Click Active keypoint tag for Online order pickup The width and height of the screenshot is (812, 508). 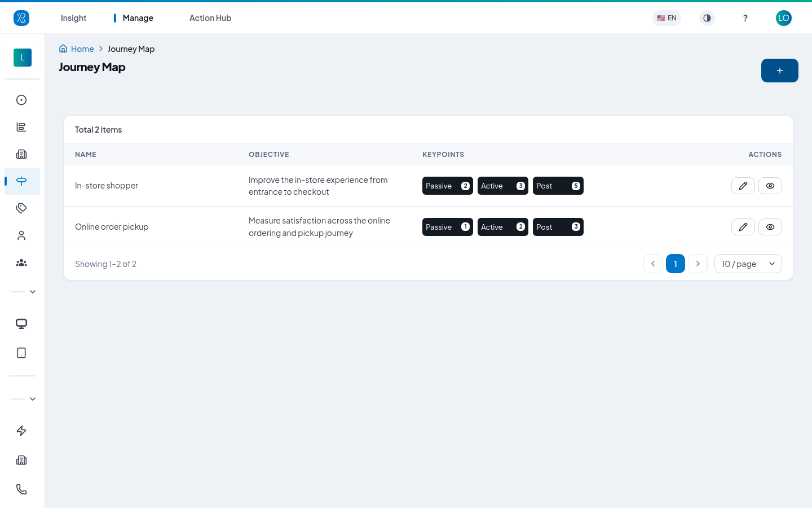(x=503, y=227)
